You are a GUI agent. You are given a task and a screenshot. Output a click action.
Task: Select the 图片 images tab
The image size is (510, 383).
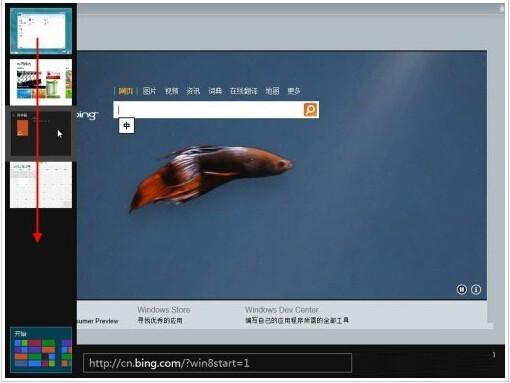tap(149, 91)
